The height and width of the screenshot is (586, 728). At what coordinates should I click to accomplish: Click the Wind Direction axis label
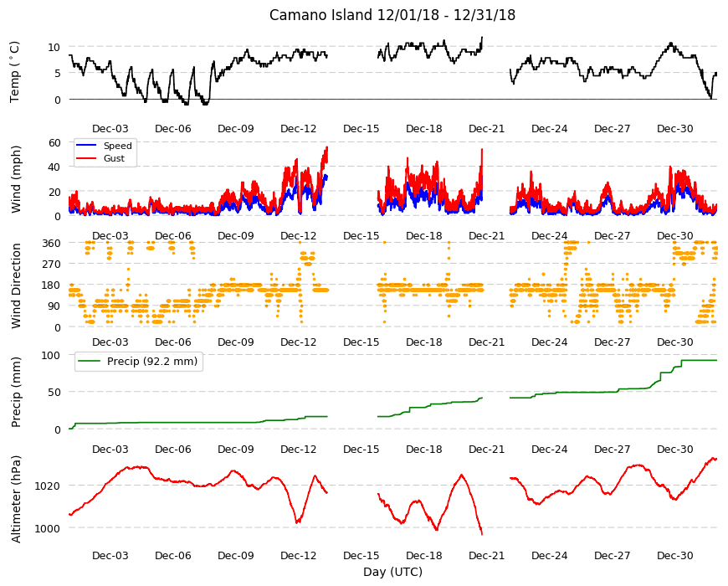[16, 286]
